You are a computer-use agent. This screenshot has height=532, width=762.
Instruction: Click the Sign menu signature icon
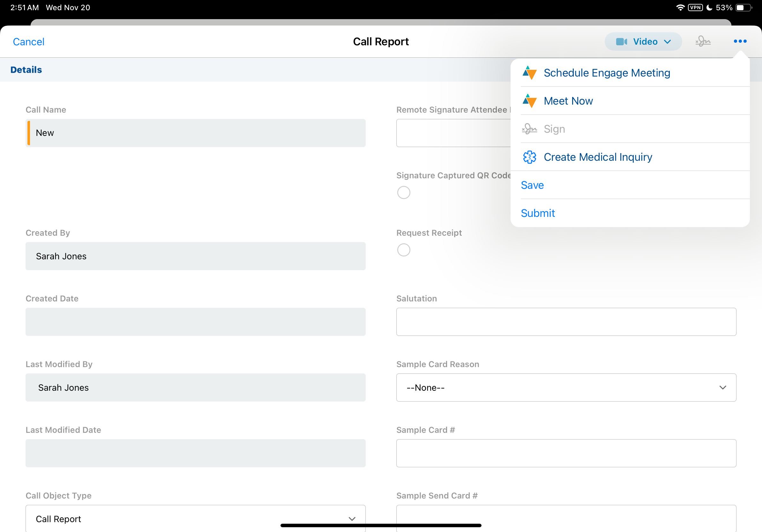(x=529, y=129)
